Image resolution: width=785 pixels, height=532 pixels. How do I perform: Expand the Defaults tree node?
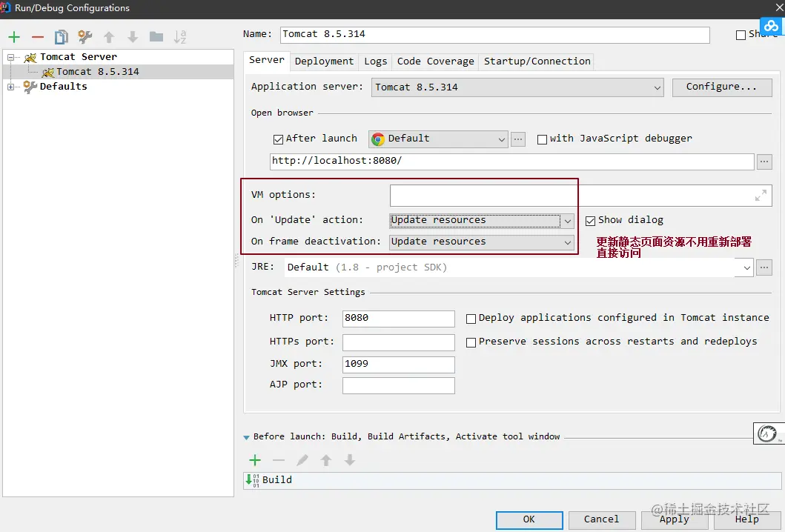coord(10,87)
